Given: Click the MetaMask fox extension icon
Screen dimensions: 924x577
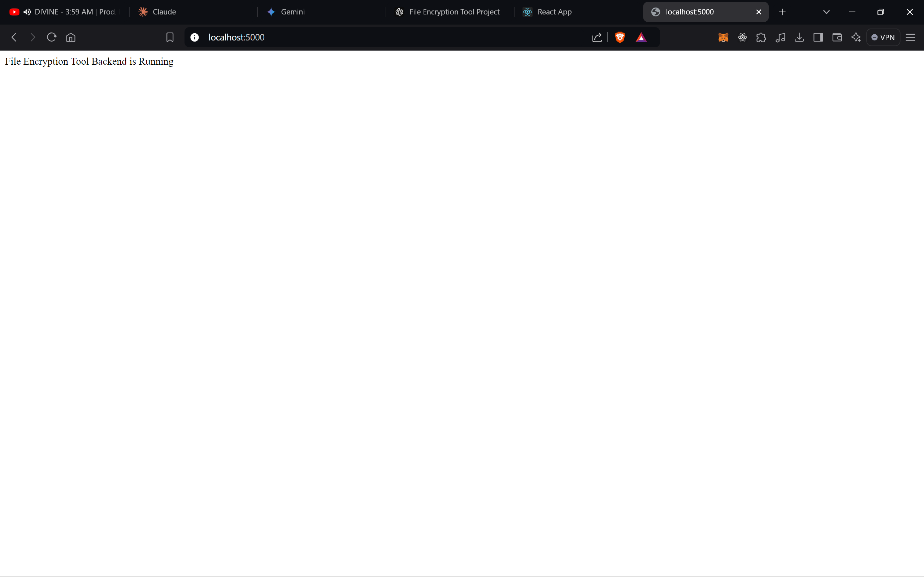Looking at the screenshot, I should pyautogui.click(x=723, y=37).
